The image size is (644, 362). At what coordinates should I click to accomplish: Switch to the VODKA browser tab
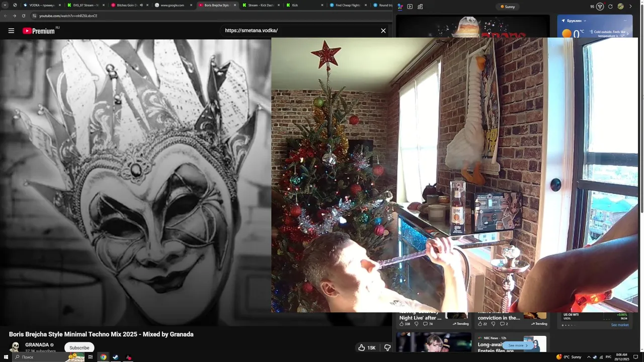pyautogui.click(x=42, y=5)
